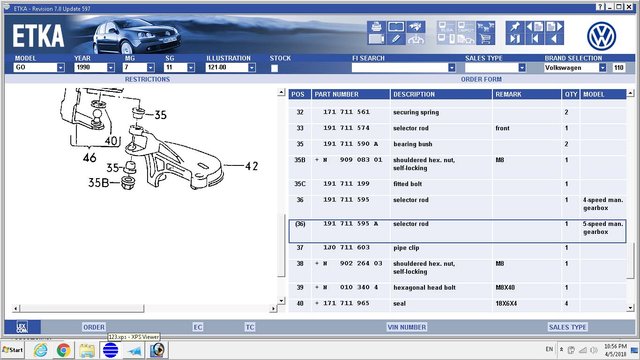Click the single back arrow icon

(x=554, y=39)
